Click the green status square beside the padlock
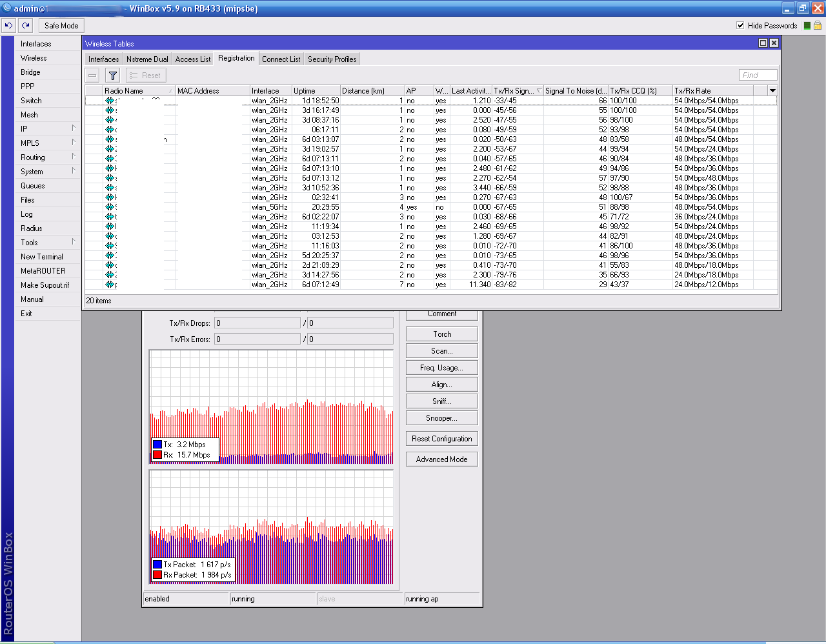 click(807, 26)
